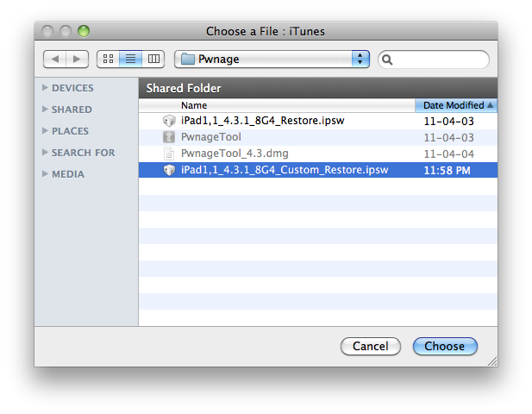Expand the SHARED sidebar section
The width and height of the screenshot is (532, 414).
(46, 110)
